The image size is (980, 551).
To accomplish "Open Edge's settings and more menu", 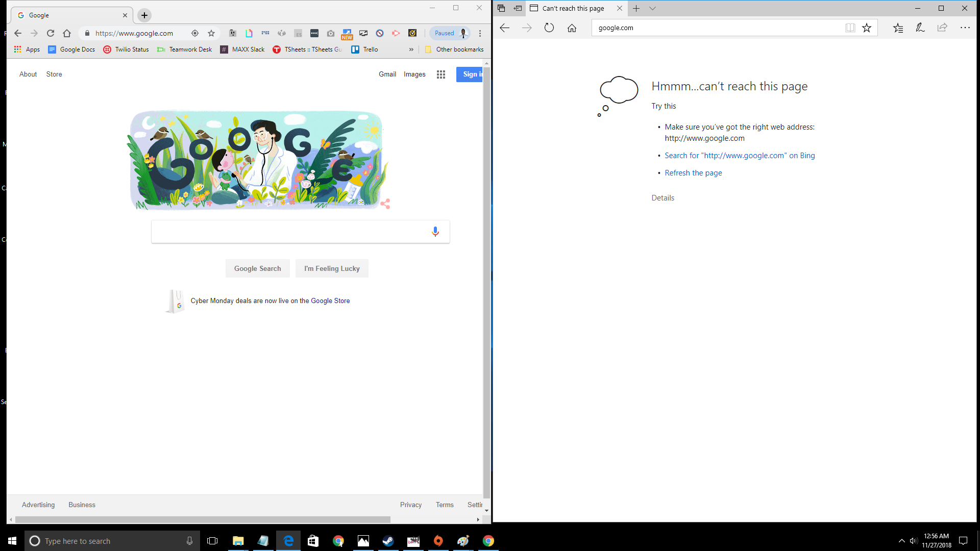I will click(x=965, y=28).
